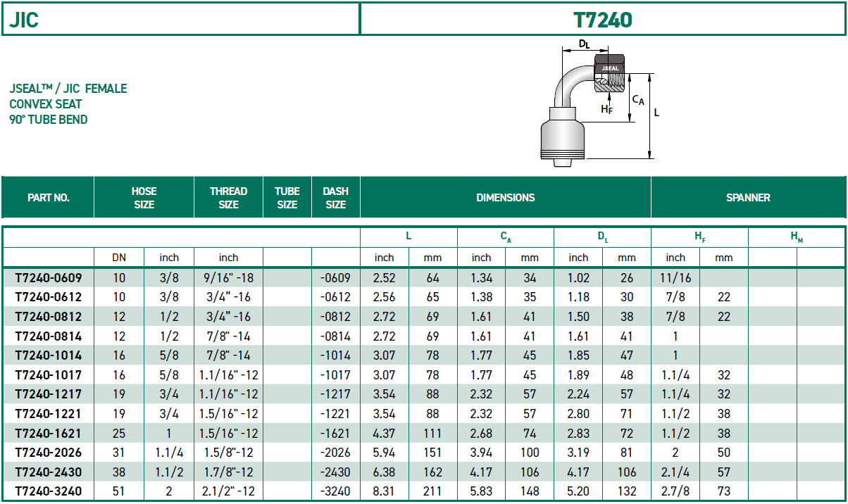Click dash size -0609

[x=336, y=278]
